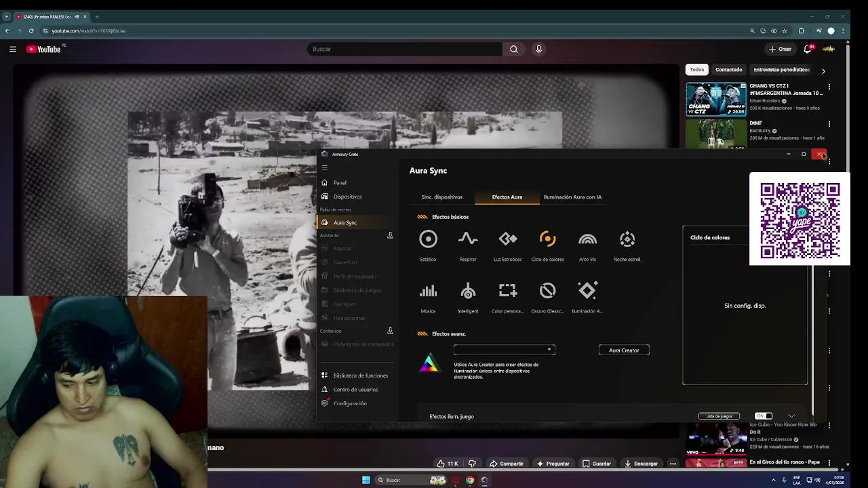The image size is (868, 488).
Task: Open Ice Cube You Know How video
Action: click(x=716, y=439)
